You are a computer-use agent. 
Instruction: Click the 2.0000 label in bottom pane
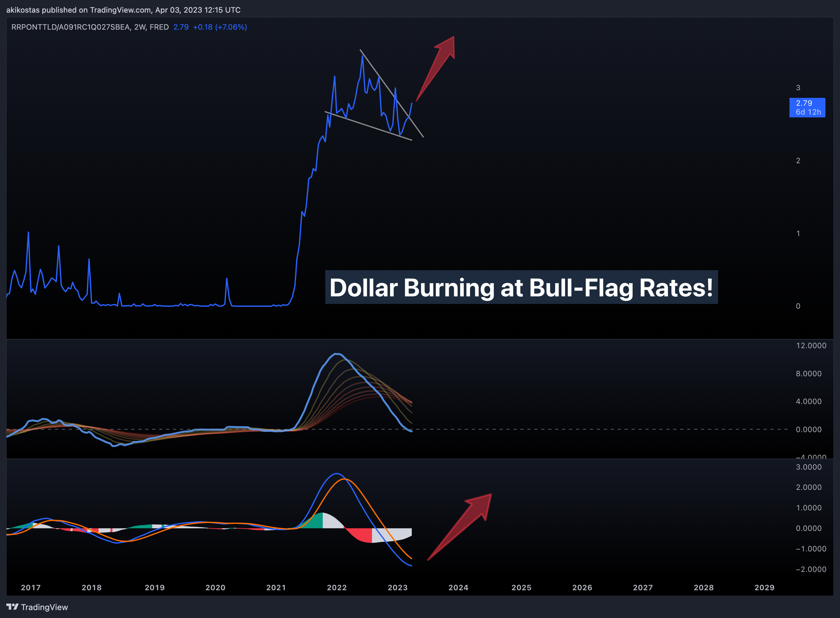pos(808,487)
